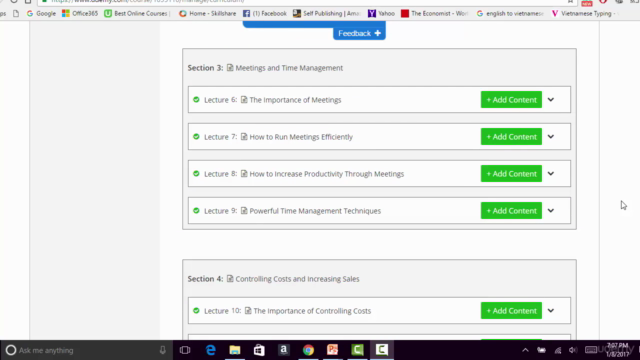Open the Best Online Courses bookmark
The height and width of the screenshot is (360, 640).
click(x=137, y=13)
